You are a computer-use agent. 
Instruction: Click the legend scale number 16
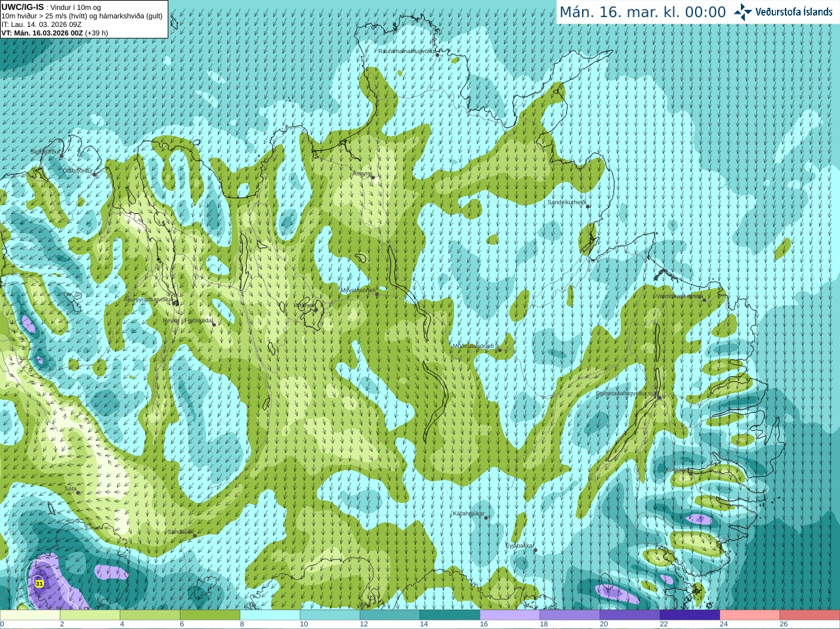coord(484,624)
